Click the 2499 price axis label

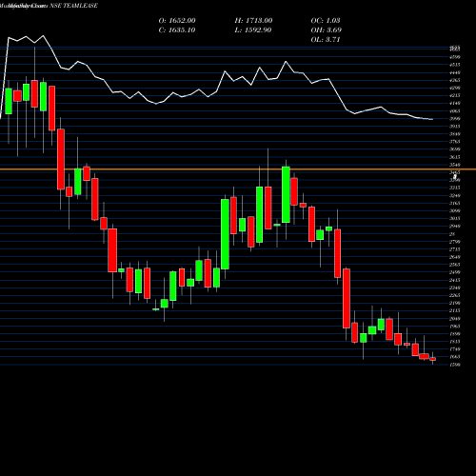tap(455, 272)
